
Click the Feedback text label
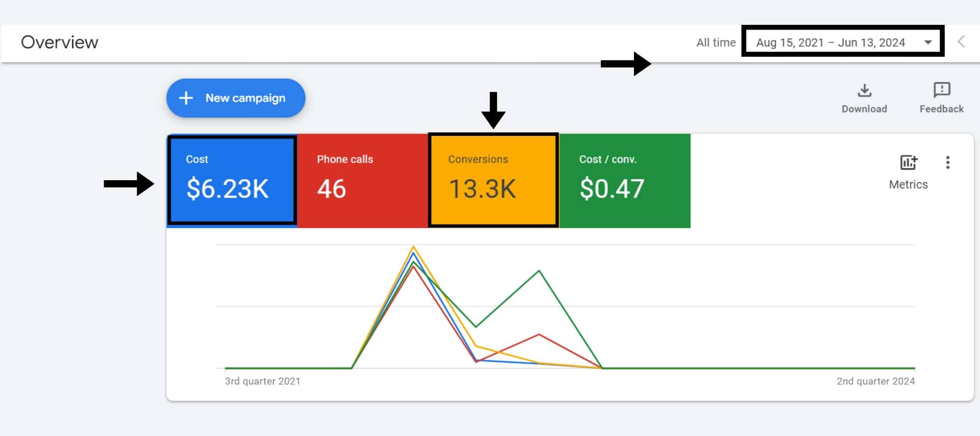pyautogui.click(x=941, y=109)
